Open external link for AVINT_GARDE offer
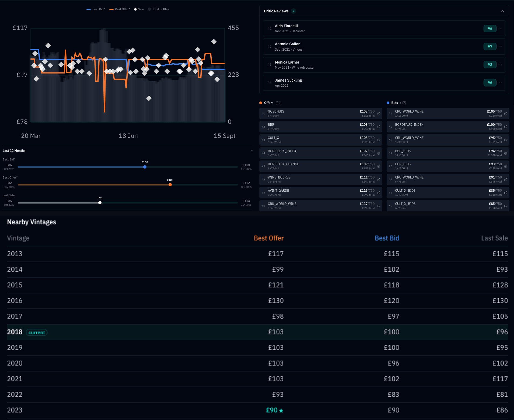 pyautogui.click(x=379, y=193)
